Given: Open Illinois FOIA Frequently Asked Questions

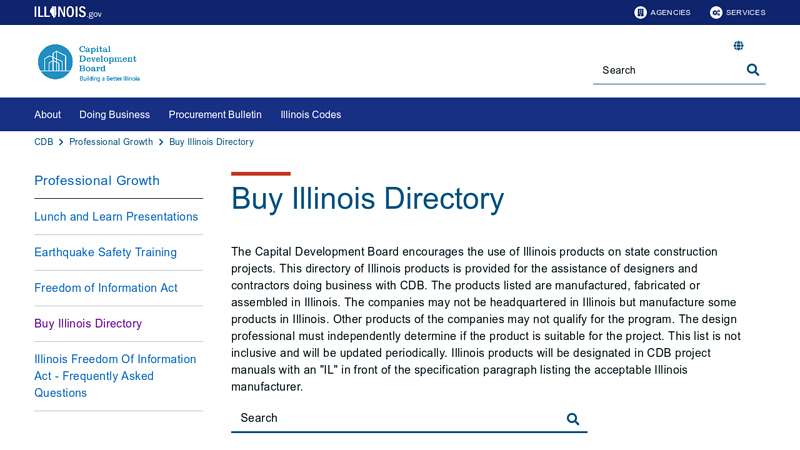Looking at the screenshot, I should [x=115, y=376].
